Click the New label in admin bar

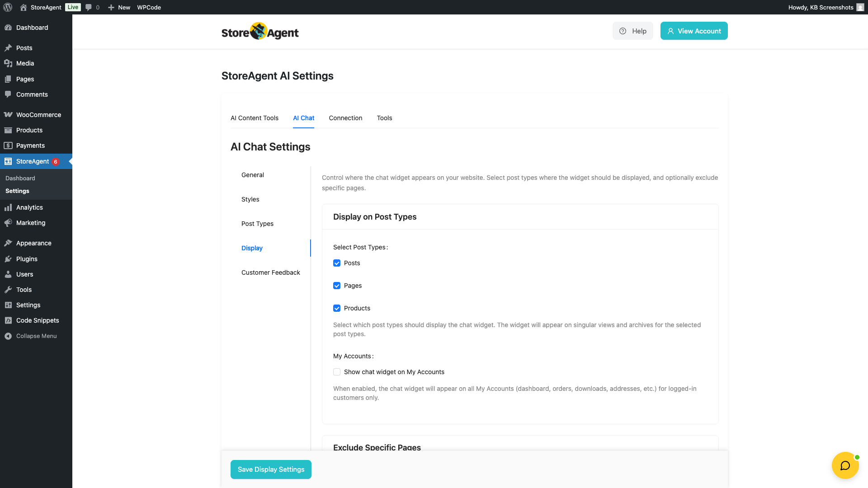pos(124,7)
